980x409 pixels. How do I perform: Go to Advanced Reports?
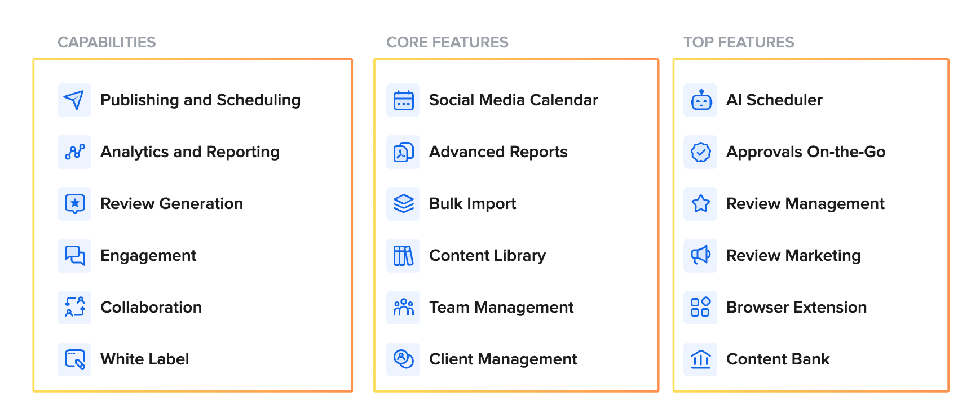[x=498, y=152]
